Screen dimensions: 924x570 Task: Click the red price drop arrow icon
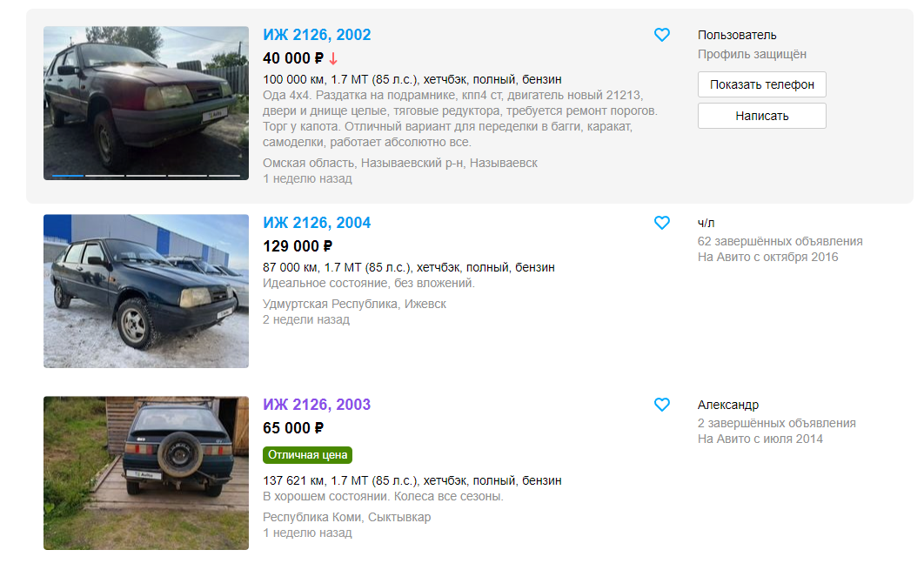(333, 58)
